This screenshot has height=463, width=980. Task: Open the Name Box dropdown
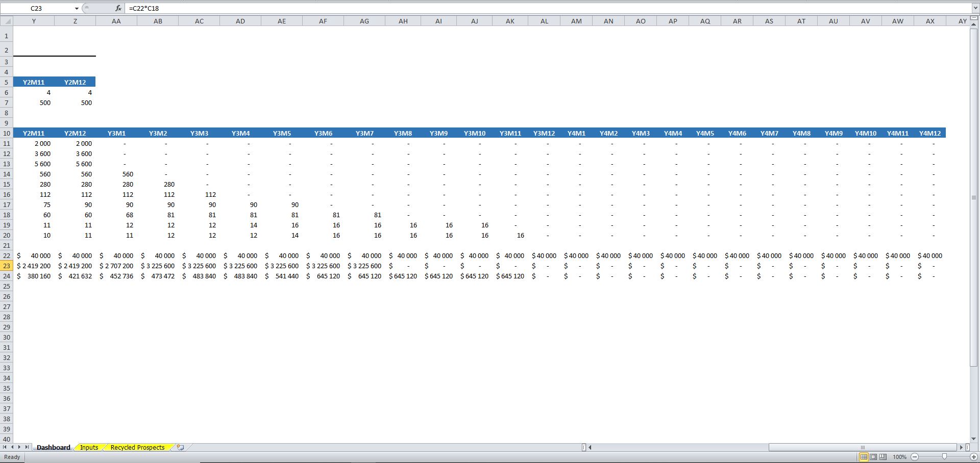77,8
